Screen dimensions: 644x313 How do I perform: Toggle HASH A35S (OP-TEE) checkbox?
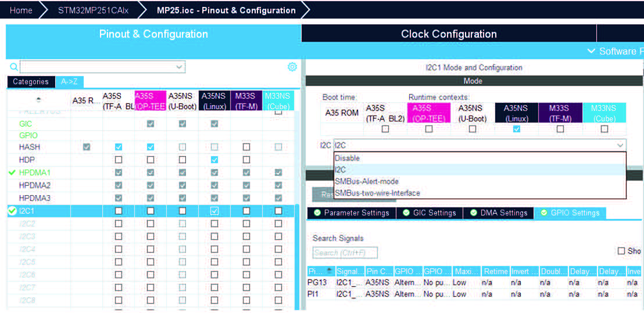(151, 147)
